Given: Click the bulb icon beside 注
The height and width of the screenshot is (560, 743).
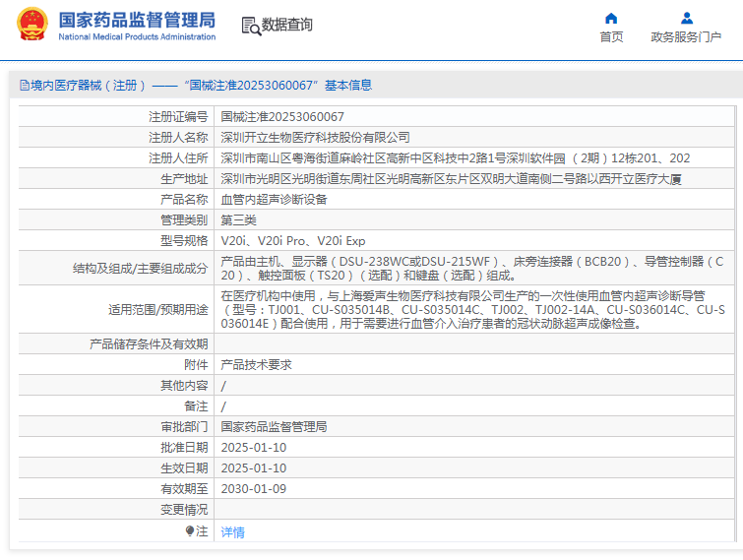Looking at the screenshot, I should [190, 531].
